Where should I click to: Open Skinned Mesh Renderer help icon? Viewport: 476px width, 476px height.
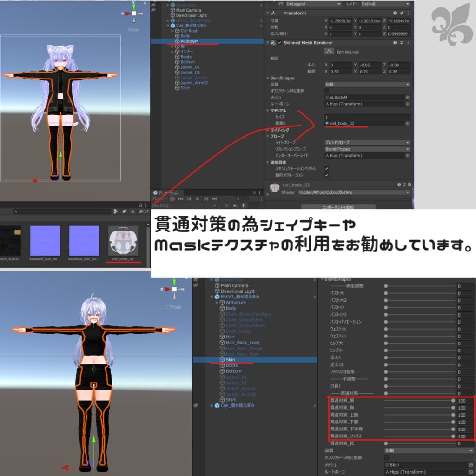tap(395, 42)
